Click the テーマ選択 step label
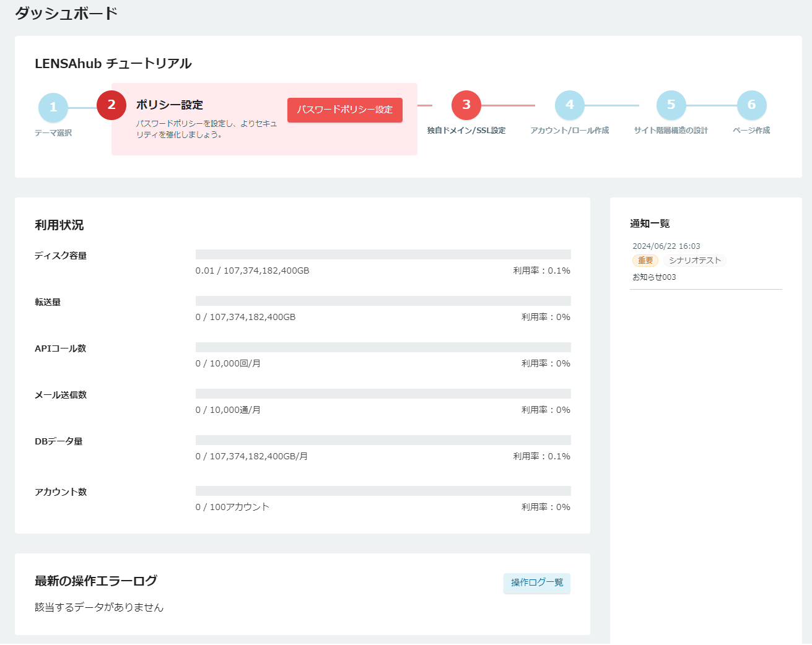812x645 pixels. [53, 133]
